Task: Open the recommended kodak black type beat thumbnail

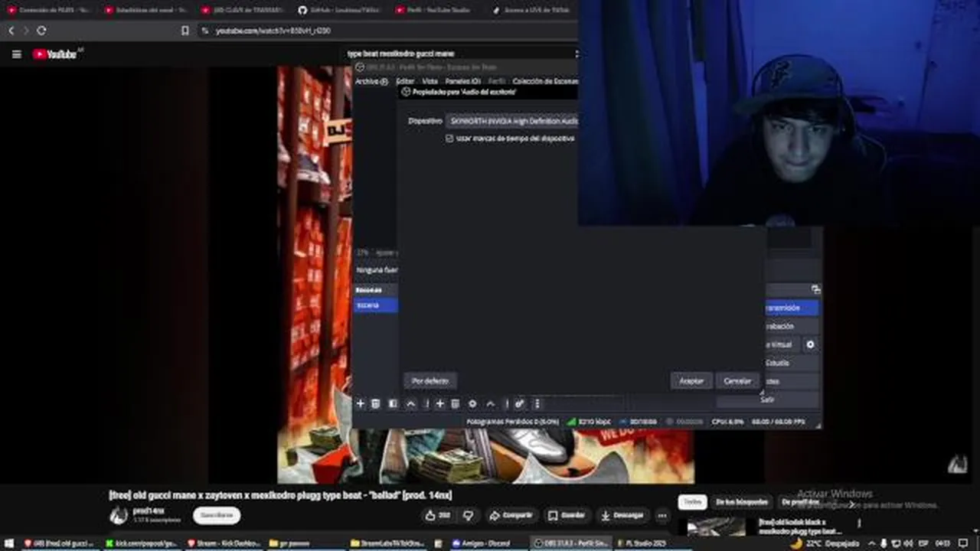Action: coord(716,527)
